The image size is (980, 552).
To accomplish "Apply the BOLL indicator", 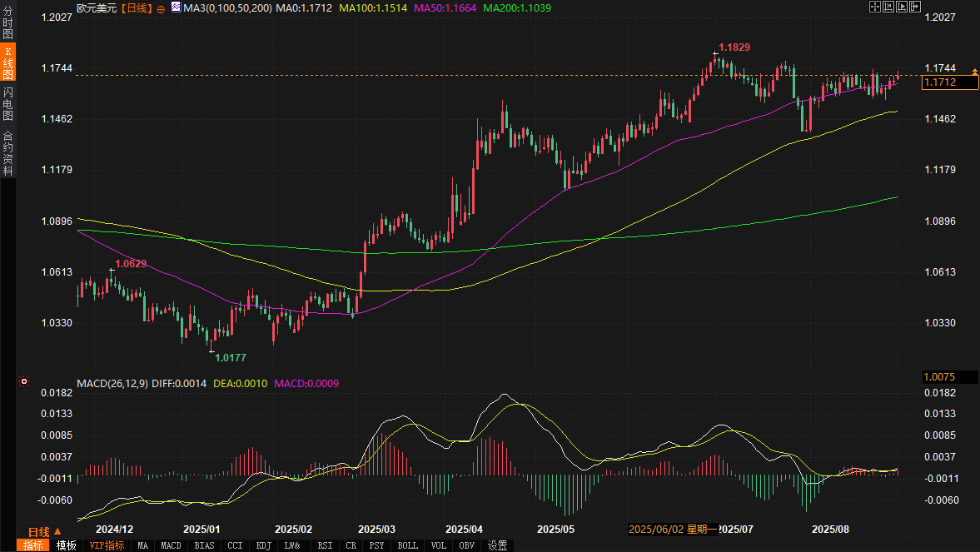I will 407,545.
